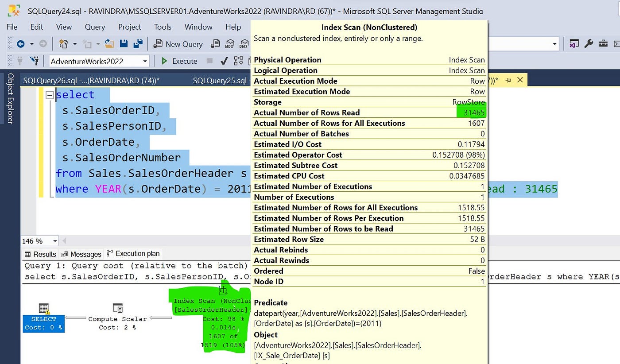Select the Execution plan tab
The image size is (620, 364).
pyautogui.click(x=133, y=254)
